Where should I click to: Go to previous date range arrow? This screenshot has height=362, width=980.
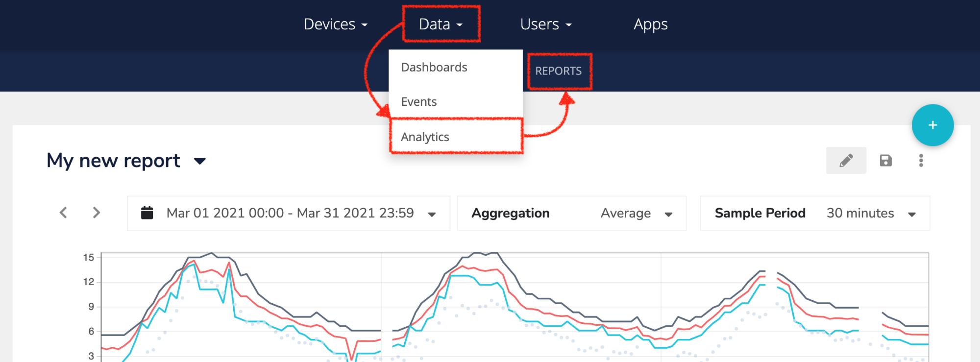[63, 213]
